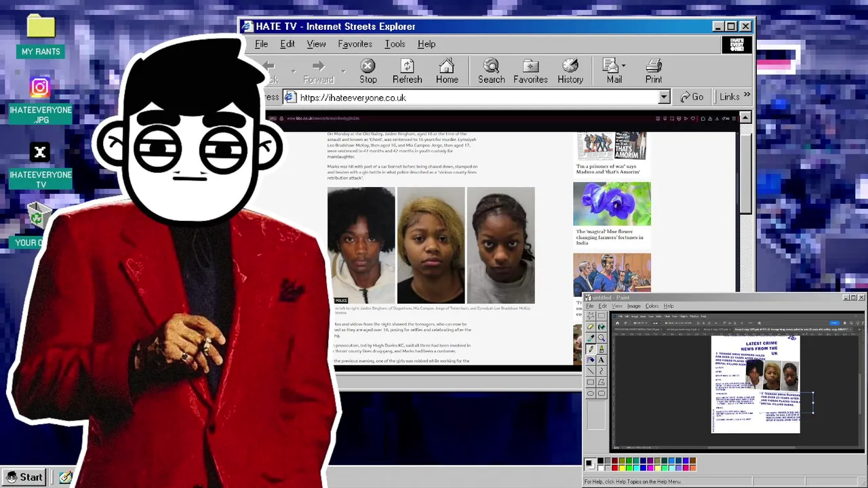Open the Colors menu in Paint
The width and height of the screenshot is (868, 488).
652,306
